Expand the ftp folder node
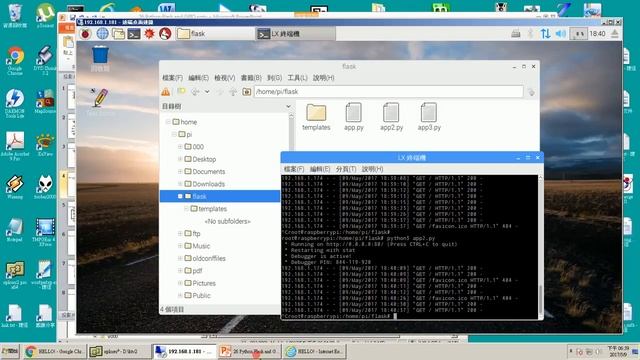 180,233
